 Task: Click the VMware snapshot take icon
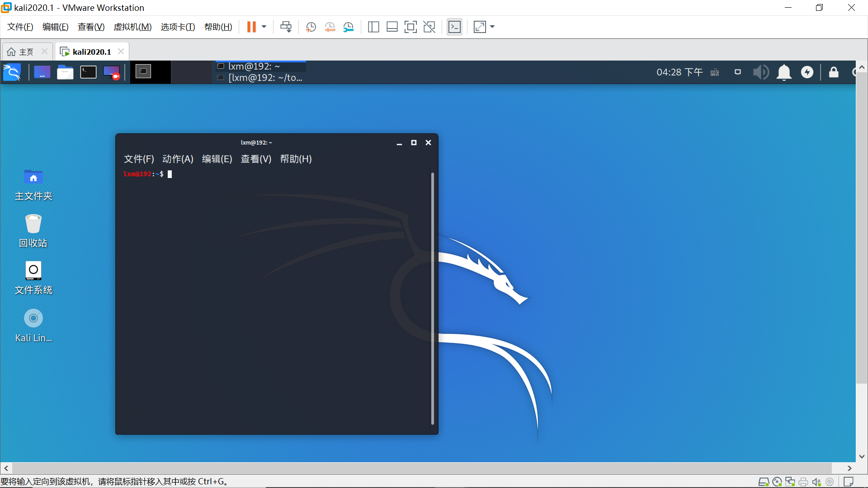click(311, 27)
